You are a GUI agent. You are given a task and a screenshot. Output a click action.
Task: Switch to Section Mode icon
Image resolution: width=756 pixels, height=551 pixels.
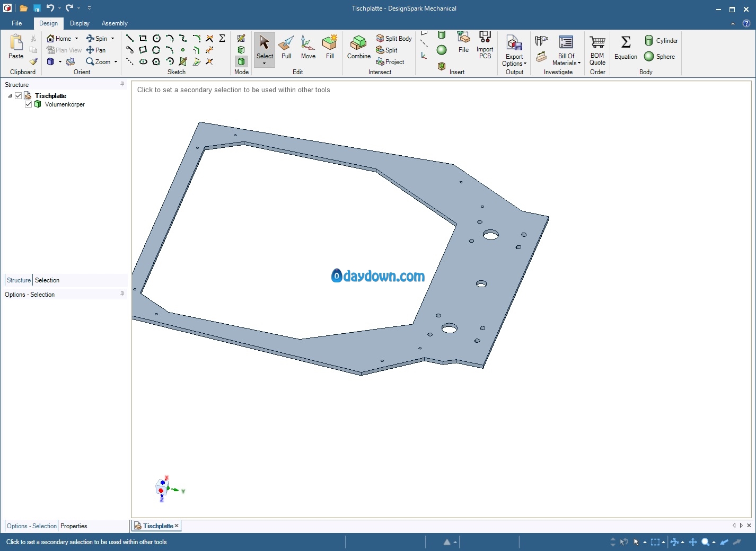pos(241,50)
